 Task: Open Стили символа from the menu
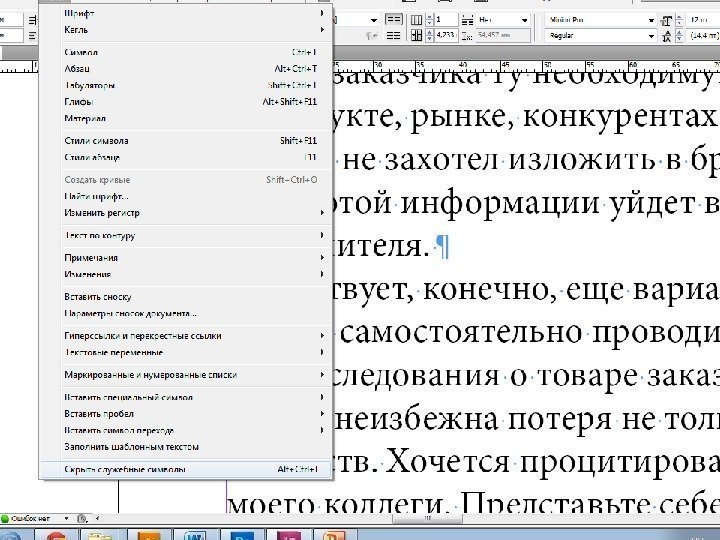(x=186, y=141)
